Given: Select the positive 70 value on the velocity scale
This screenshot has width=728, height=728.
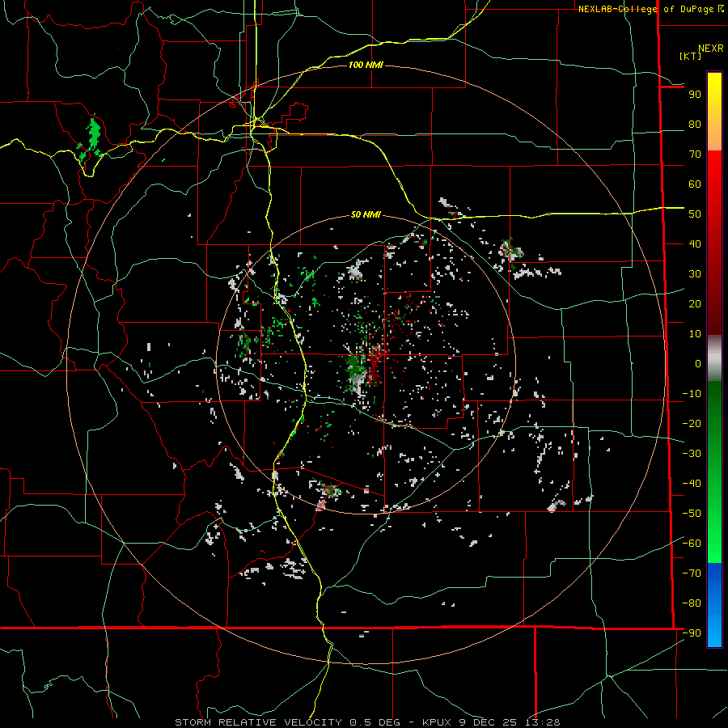Looking at the screenshot, I should (695, 154).
